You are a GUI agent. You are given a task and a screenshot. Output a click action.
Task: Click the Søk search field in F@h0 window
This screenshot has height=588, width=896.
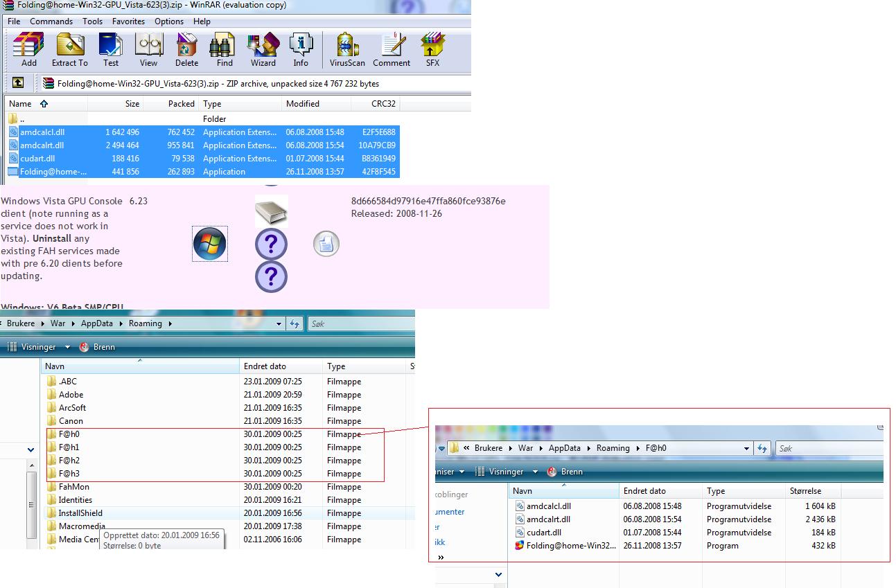point(828,448)
